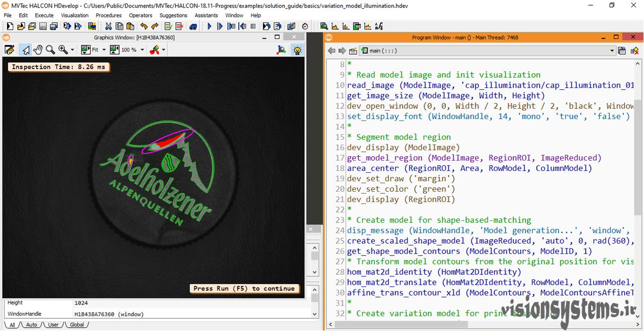This screenshot has width=644, height=331.
Task: Open the File menu
Action: pos(8,15)
